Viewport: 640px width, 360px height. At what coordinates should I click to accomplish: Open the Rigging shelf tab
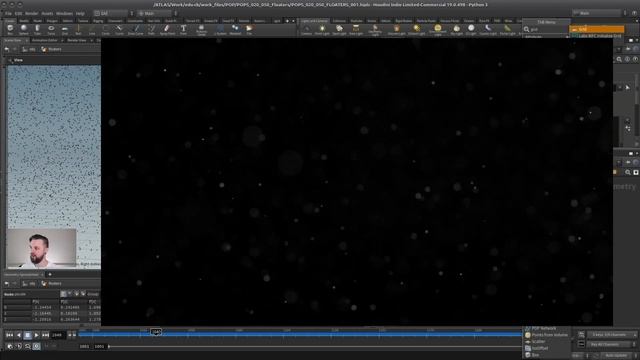(x=98, y=20)
